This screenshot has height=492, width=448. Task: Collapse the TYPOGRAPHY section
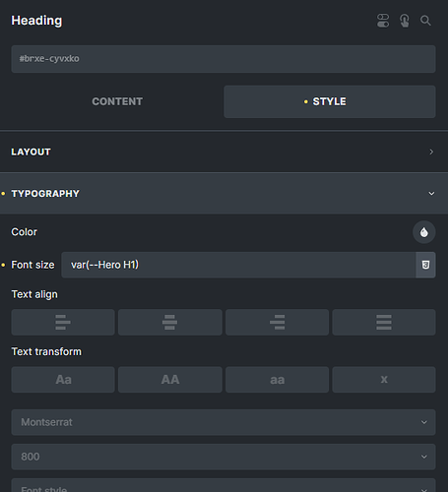(224, 194)
